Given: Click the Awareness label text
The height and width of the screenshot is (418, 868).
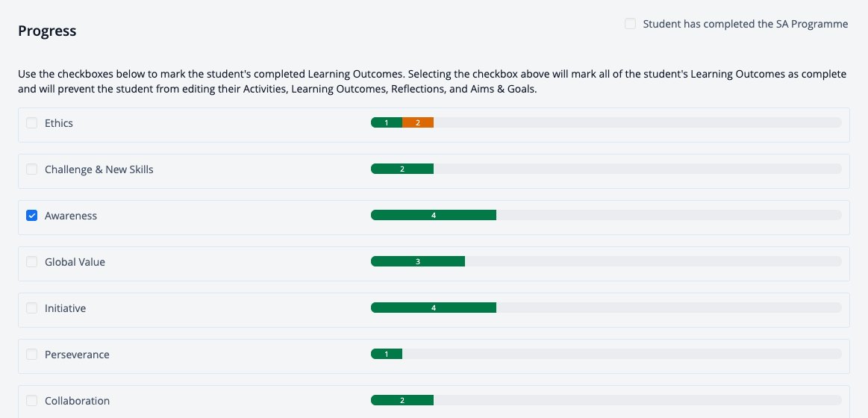Looking at the screenshot, I should 71,216.
